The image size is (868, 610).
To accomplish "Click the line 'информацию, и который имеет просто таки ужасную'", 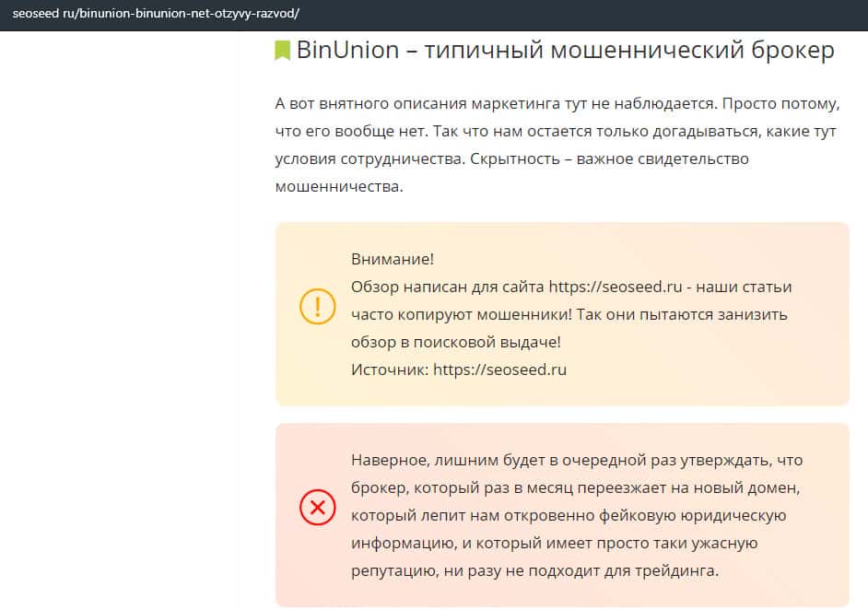I will click(x=554, y=543).
